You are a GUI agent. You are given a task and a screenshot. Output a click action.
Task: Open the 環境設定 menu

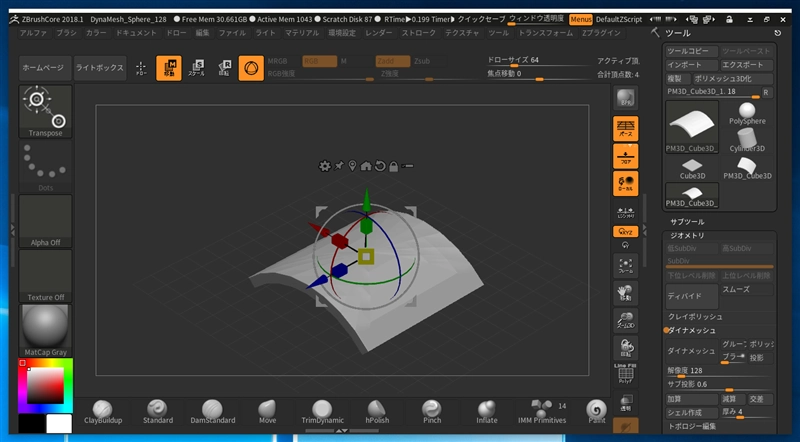[x=342, y=33]
